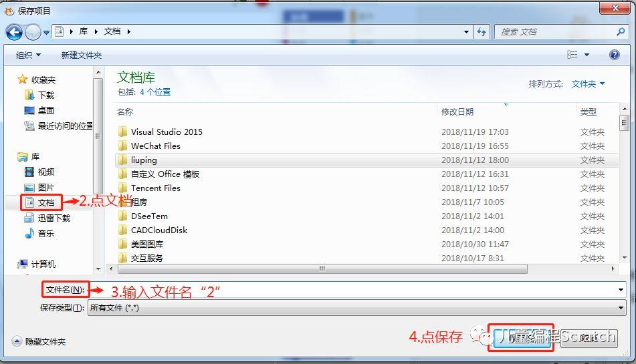Open the 文件名 dropdown arrow
The width and height of the screenshot is (636, 364).
[621, 290]
